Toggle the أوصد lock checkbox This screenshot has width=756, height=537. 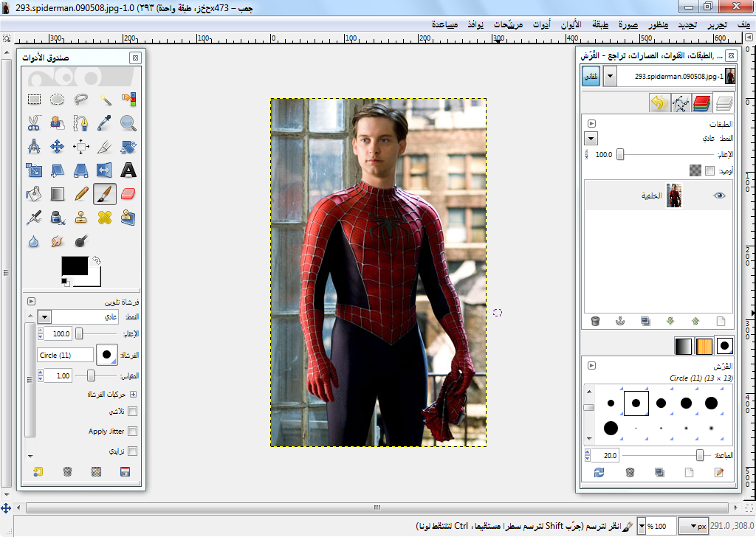pos(709,170)
